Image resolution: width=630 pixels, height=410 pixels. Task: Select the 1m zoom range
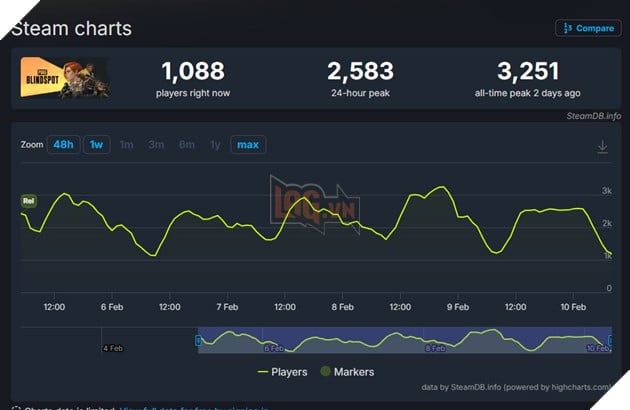127,145
